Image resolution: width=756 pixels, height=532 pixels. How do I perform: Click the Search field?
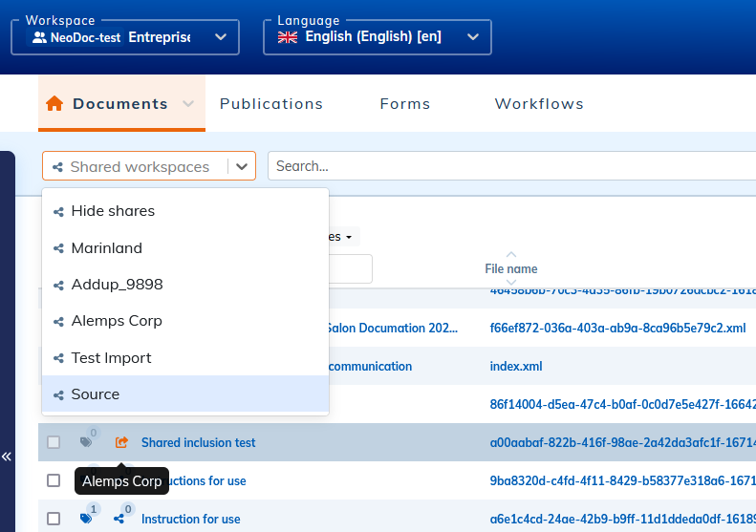point(511,166)
